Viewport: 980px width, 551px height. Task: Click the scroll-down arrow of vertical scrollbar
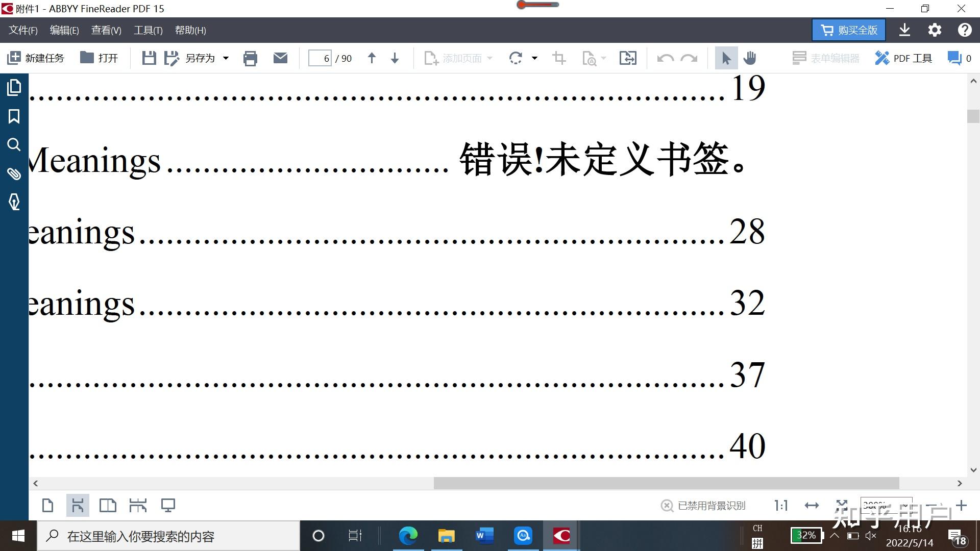coord(973,470)
